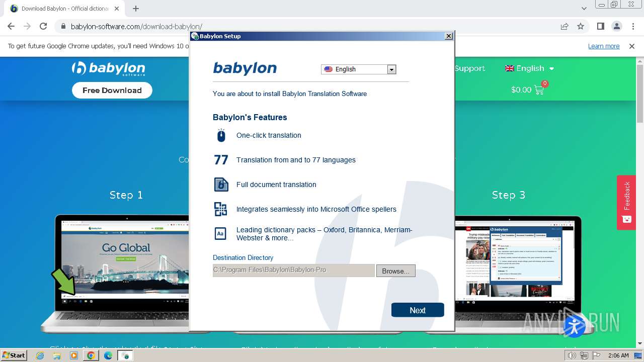Viewport: 644px width, 362px height.
Task: Close the Babylon Setup dialog
Action: pyautogui.click(x=449, y=36)
